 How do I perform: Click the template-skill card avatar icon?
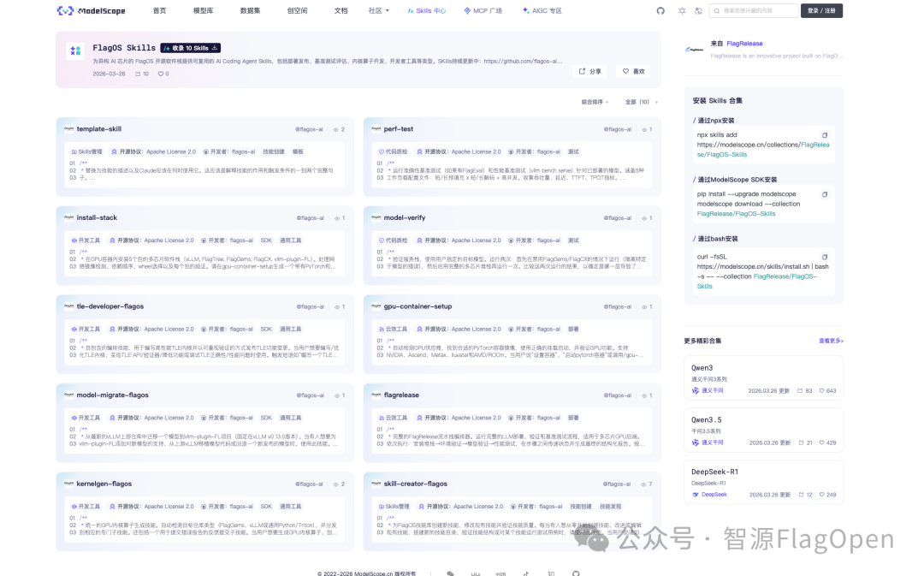(x=69, y=128)
